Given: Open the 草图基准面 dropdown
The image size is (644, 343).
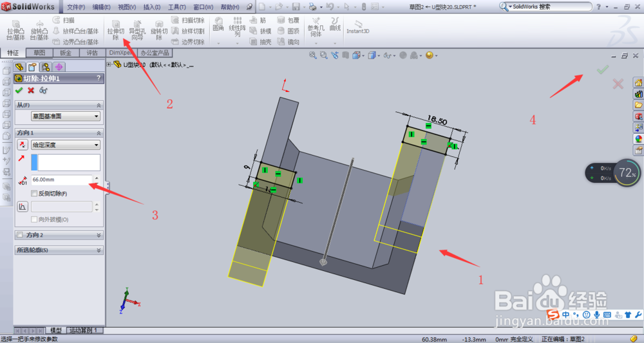Looking at the screenshot, I should tap(66, 116).
